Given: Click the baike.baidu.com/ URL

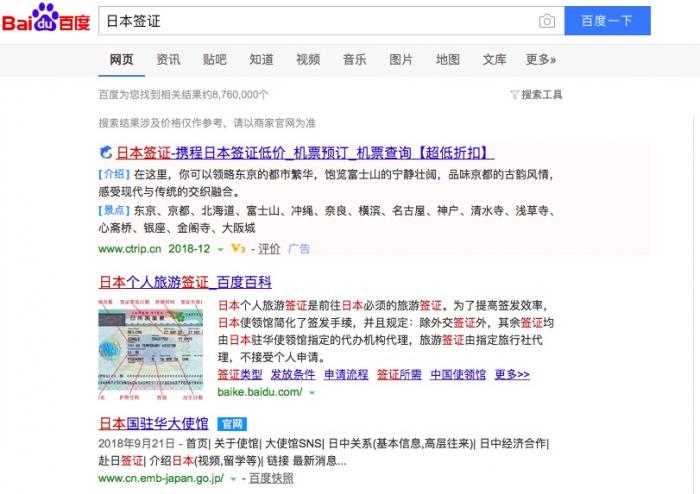Looking at the screenshot, I should 260,392.
